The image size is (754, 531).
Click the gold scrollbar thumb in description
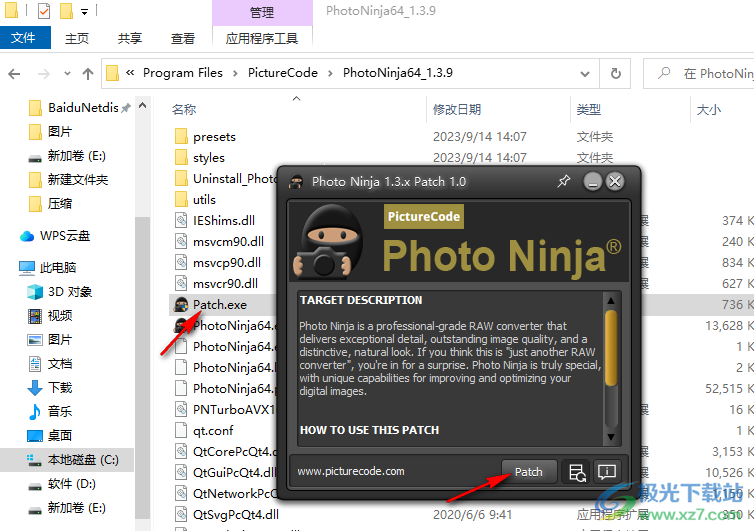coord(611,348)
